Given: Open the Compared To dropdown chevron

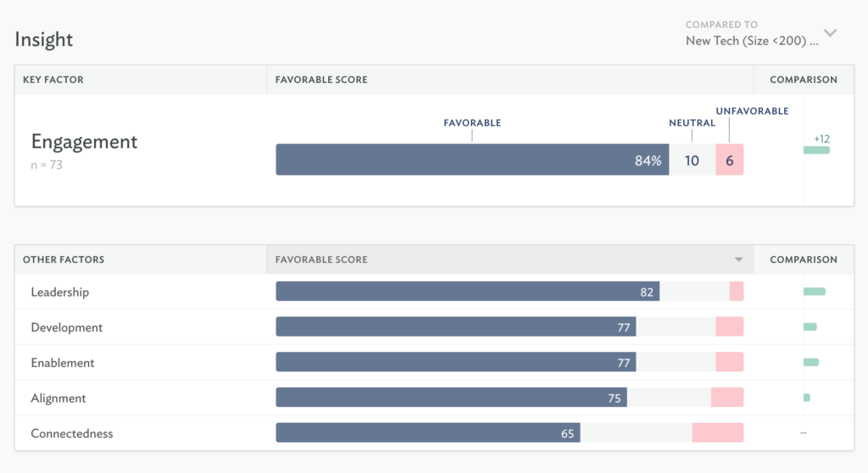Looking at the screenshot, I should pyautogui.click(x=830, y=33).
